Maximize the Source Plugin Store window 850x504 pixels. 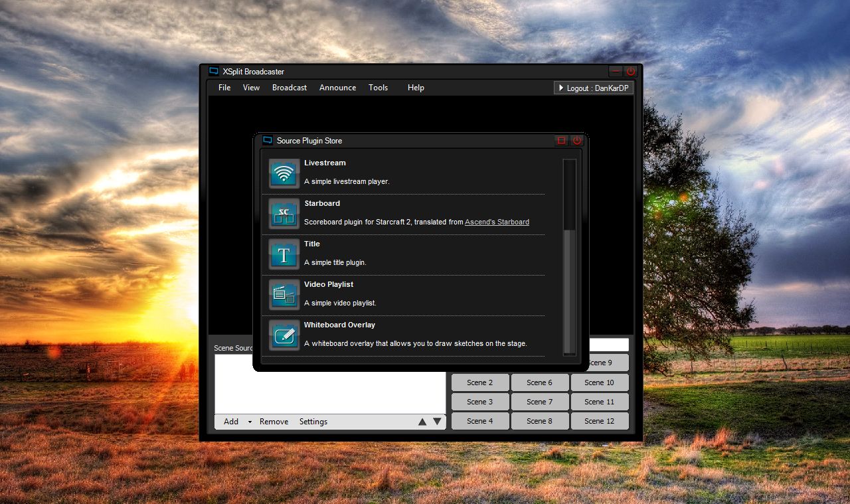561,140
